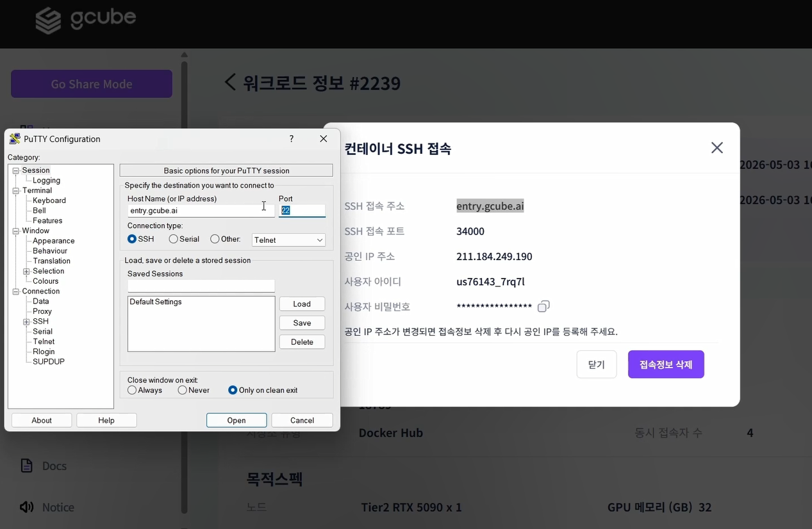
Task: Collapse the Session tree node
Action: pyautogui.click(x=16, y=170)
